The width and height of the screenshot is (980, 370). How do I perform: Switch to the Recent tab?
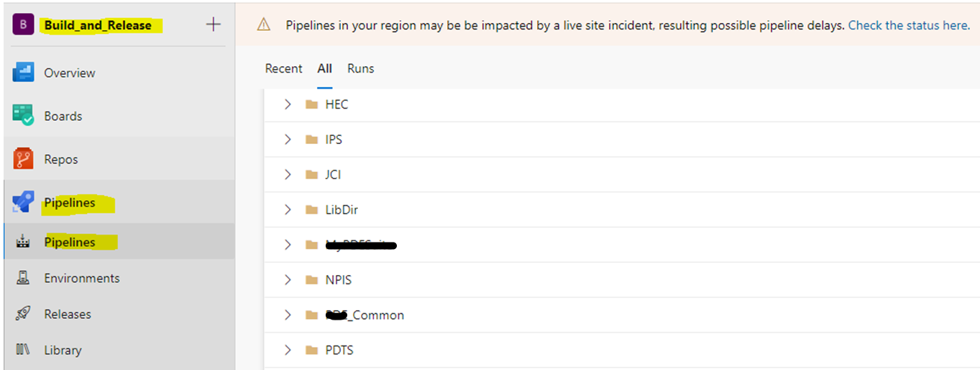click(x=283, y=68)
